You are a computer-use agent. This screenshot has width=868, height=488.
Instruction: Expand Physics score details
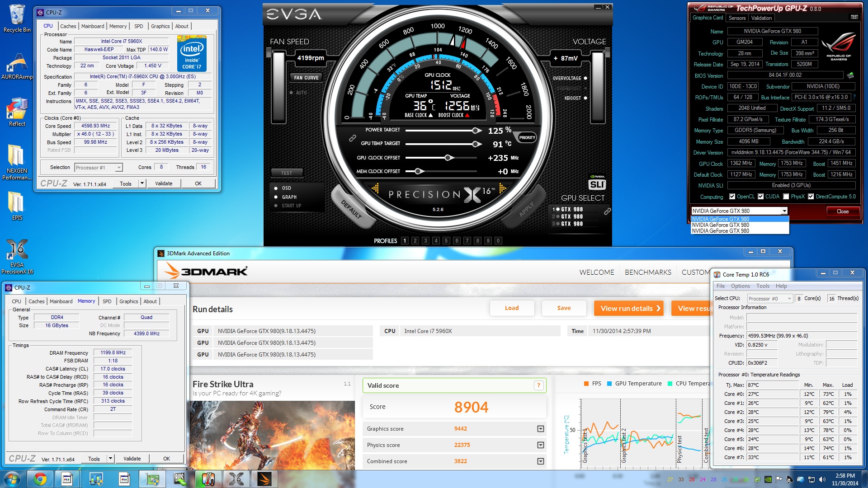540,445
